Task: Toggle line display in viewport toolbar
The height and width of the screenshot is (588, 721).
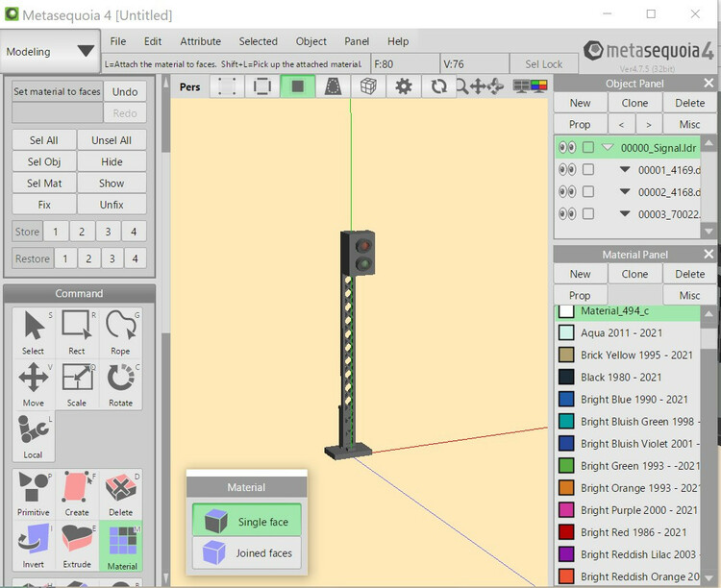Action: (262, 86)
